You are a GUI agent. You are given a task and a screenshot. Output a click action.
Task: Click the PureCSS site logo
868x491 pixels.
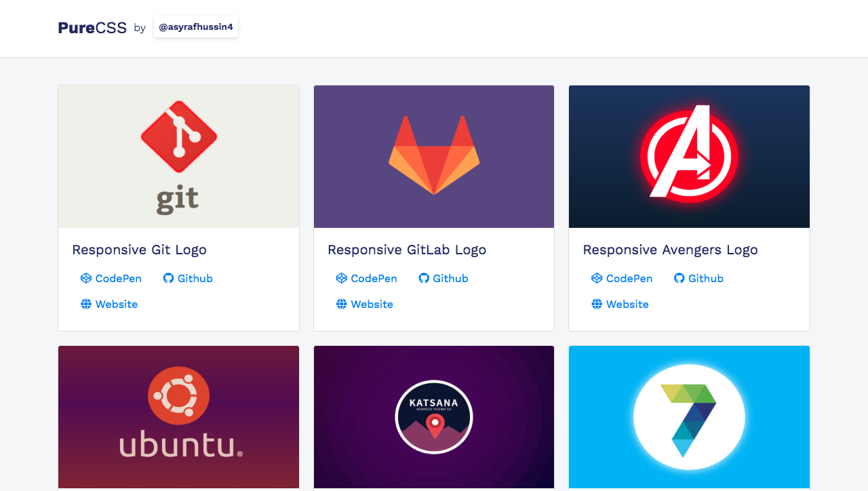[92, 28]
